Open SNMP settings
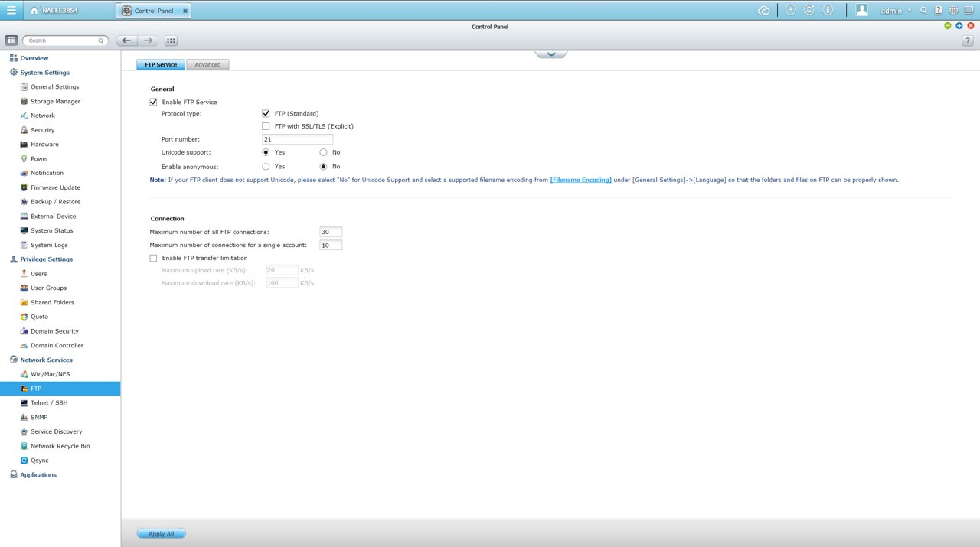980x547 pixels. pyautogui.click(x=39, y=417)
